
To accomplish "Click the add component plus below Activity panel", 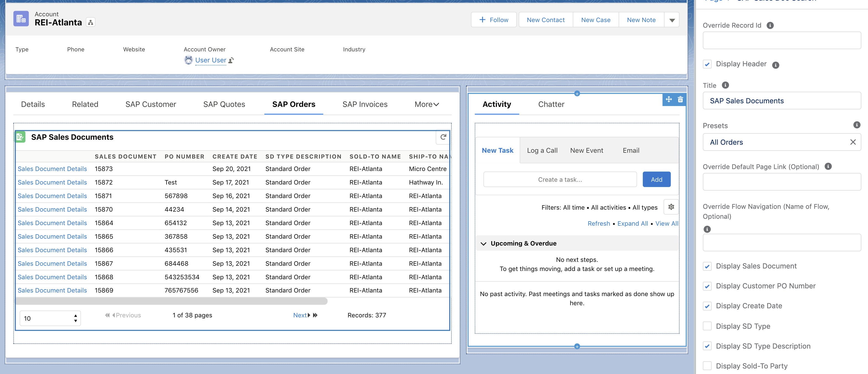I will pos(577,346).
